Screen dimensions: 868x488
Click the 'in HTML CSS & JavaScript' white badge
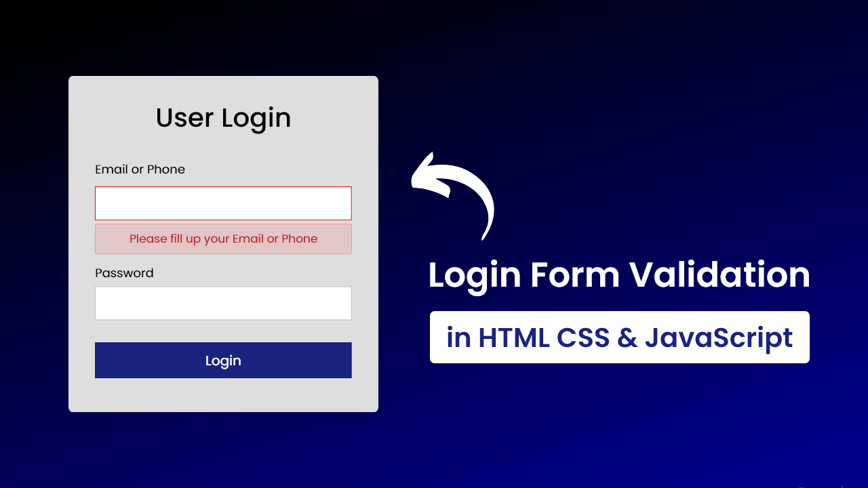tap(620, 337)
